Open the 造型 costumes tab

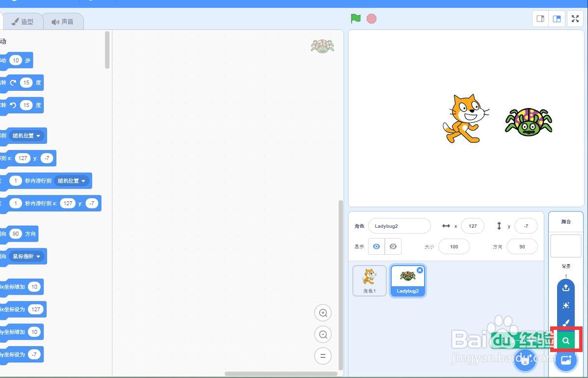click(23, 22)
